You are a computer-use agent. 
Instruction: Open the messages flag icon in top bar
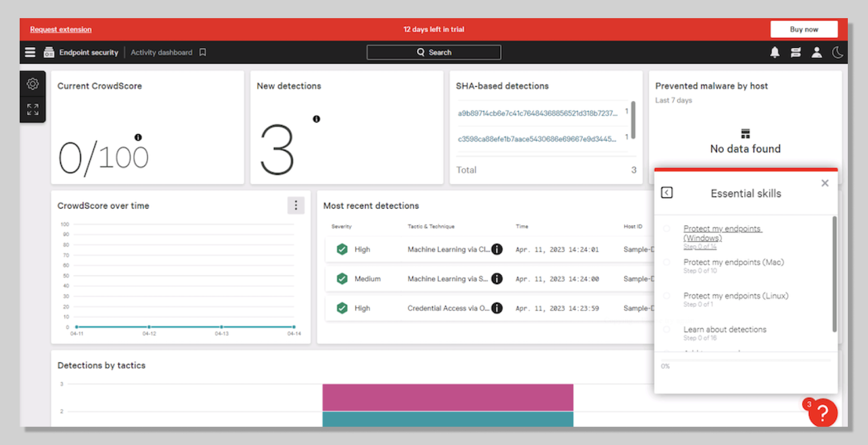pyautogui.click(x=796, y=52)
